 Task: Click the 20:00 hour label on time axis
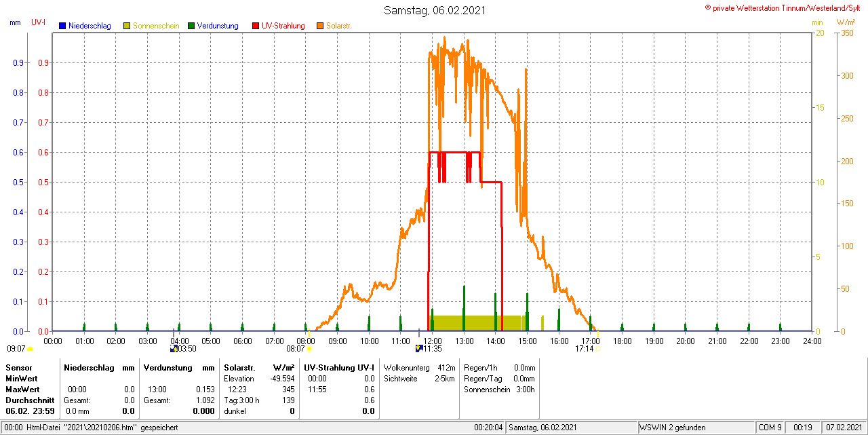coord(686,341)
